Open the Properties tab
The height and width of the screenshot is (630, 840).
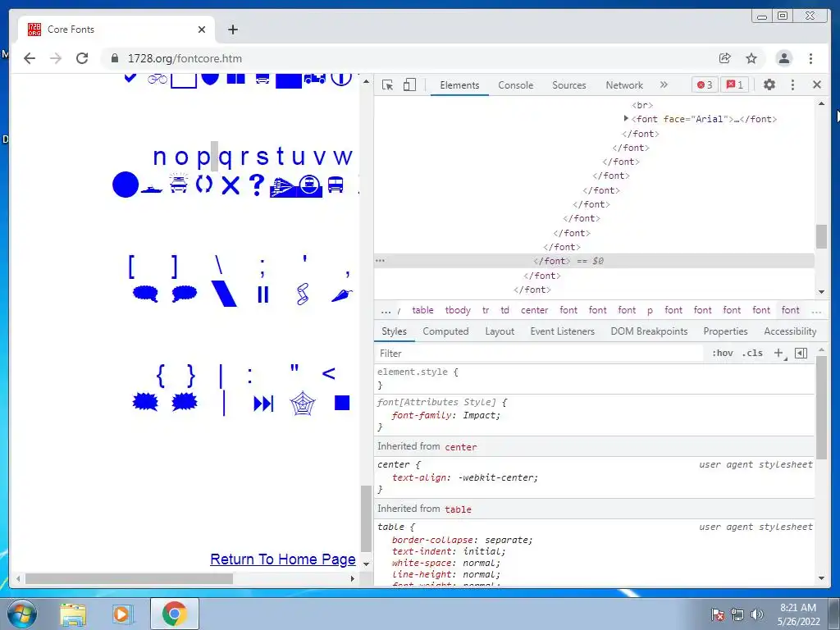(725, 331)
